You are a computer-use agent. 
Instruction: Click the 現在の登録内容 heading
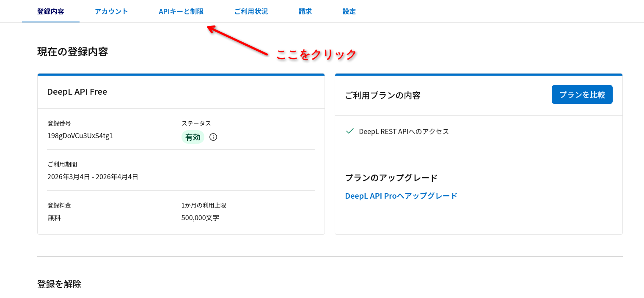(72, 52)
